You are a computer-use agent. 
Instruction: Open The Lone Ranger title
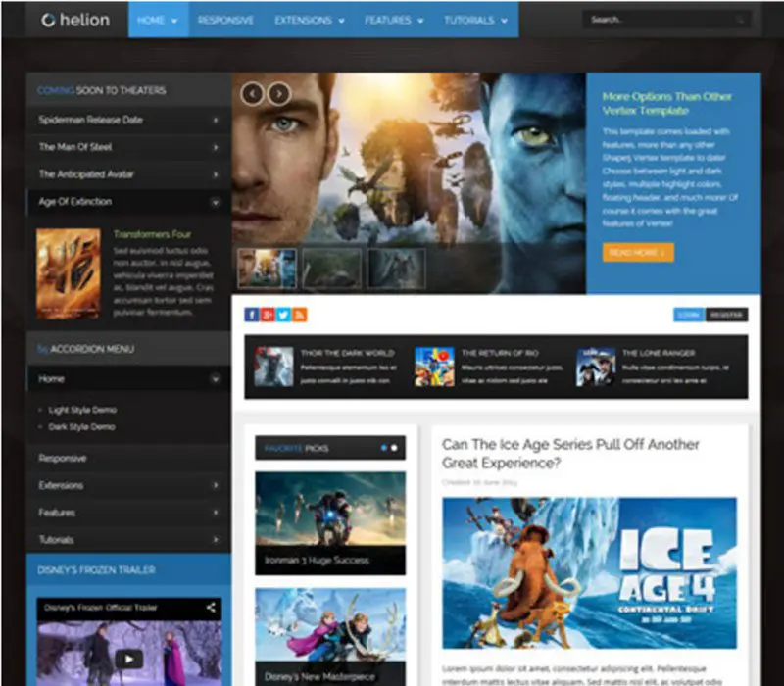coord(659,353)
